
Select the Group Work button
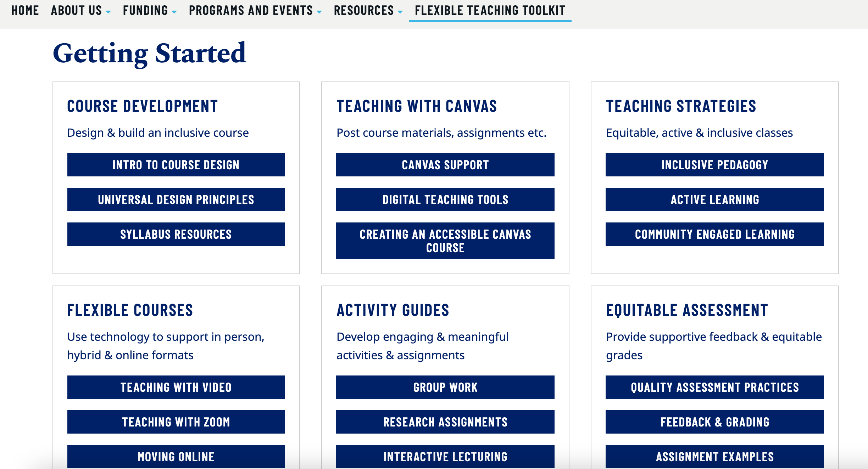[445, 387]
